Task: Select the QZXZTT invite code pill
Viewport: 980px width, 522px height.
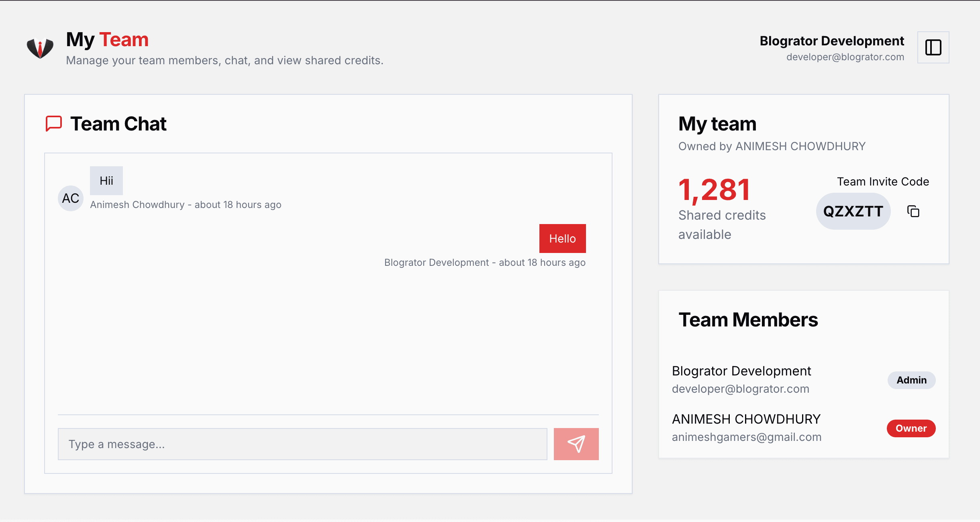Action: [x=853, y=211]
